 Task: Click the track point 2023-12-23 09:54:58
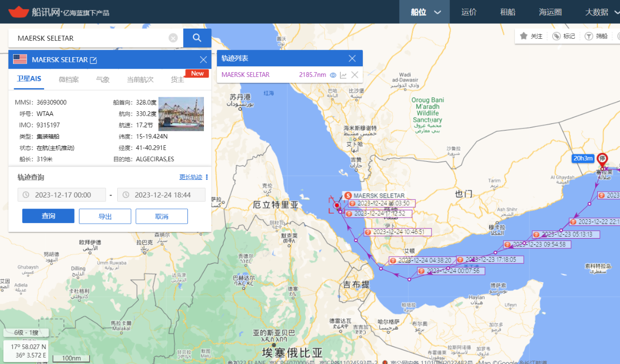coord(537,244)
